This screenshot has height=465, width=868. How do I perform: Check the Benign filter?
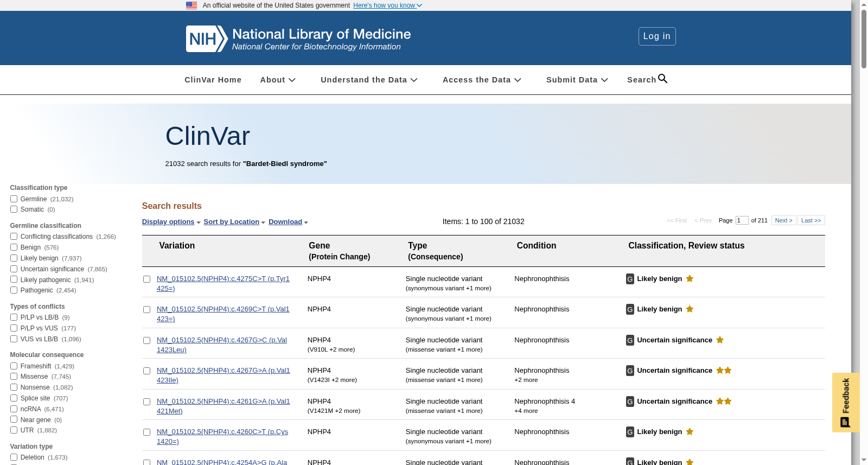click(14, 247)
